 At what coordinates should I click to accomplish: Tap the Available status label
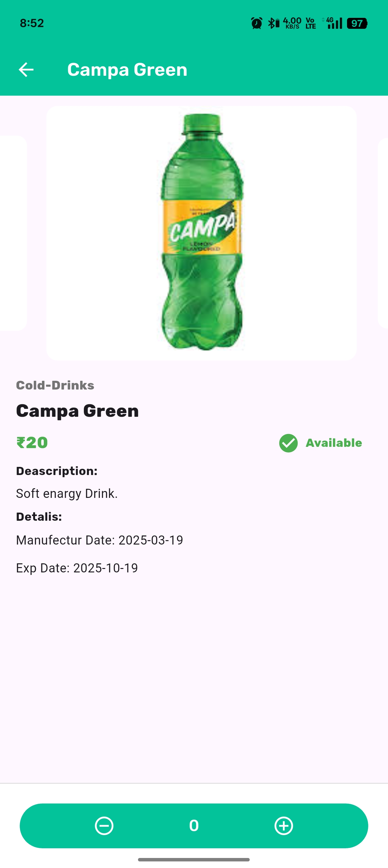334,443
